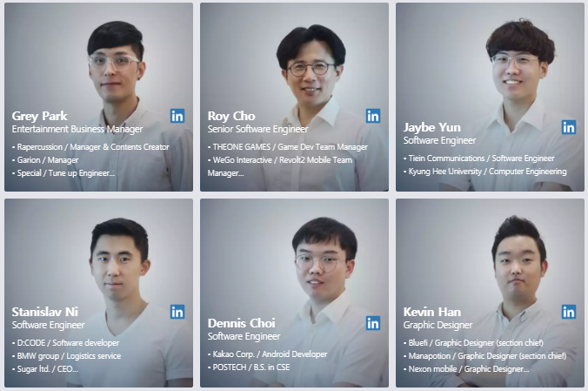This screenshot has height=391, width=588.
Task: Expand truncated 'Sugar ltd. / CEO...' line
Action: pyautogui.click(x=45, y=369)
